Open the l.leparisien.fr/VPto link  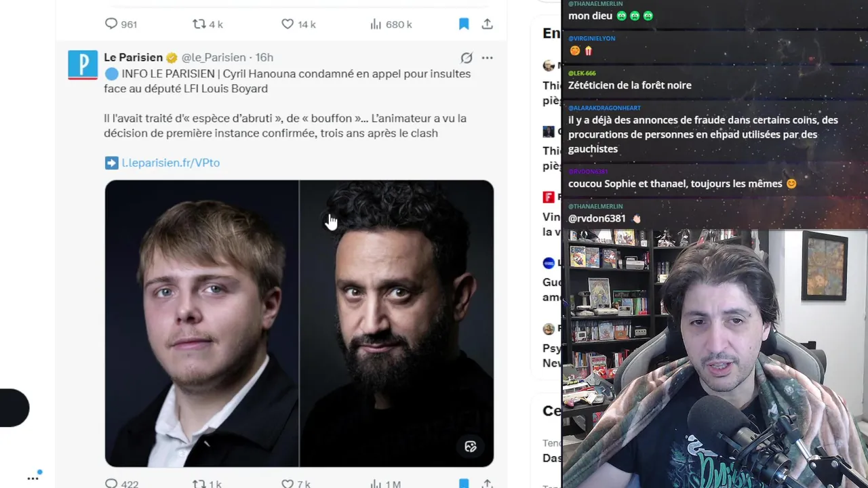coord(170,163)
